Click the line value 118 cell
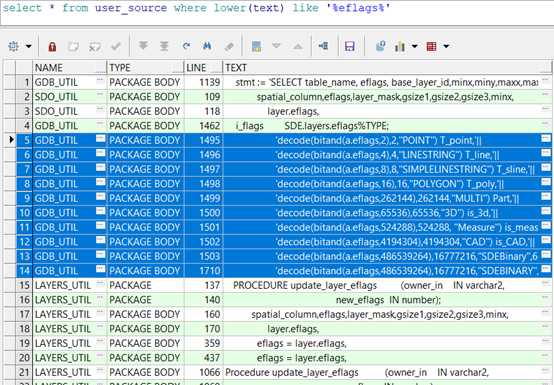 click(x=204, y=111)
